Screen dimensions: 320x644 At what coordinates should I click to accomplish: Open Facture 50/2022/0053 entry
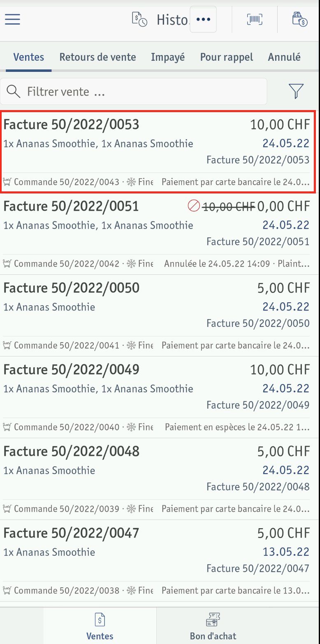(x=158, y=152)
